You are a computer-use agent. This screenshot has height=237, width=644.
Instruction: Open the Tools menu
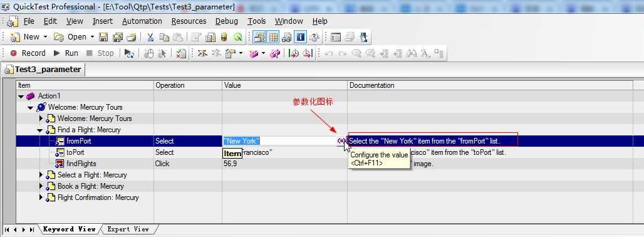point(257,21)
